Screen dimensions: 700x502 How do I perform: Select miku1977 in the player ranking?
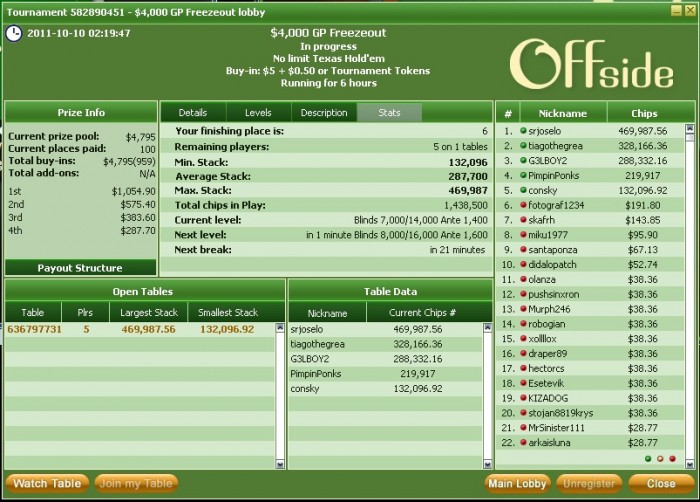point(590,235)
